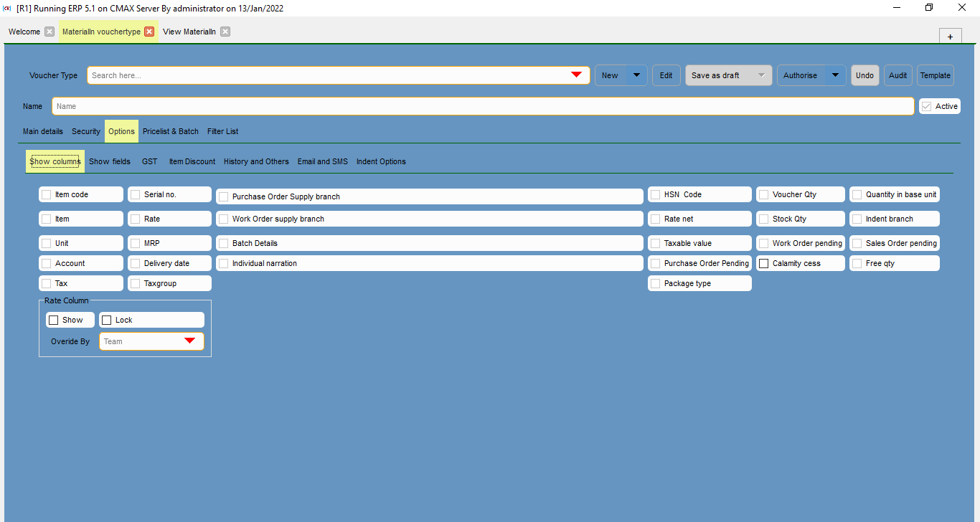
Task: Toggle the Stock Qty checkbox
Action: pyautogui.click(x=764, y=219)
